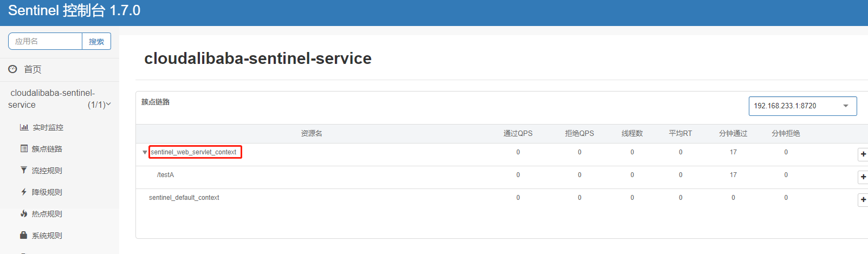Click the home dashboard icon beside 首页

pos(12,69)
